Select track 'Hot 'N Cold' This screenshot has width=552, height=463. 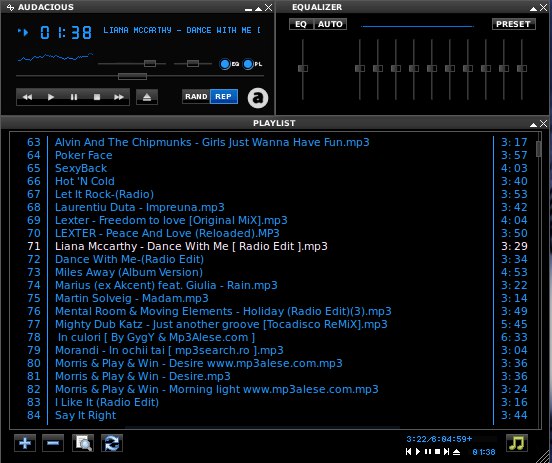(84, 181)
